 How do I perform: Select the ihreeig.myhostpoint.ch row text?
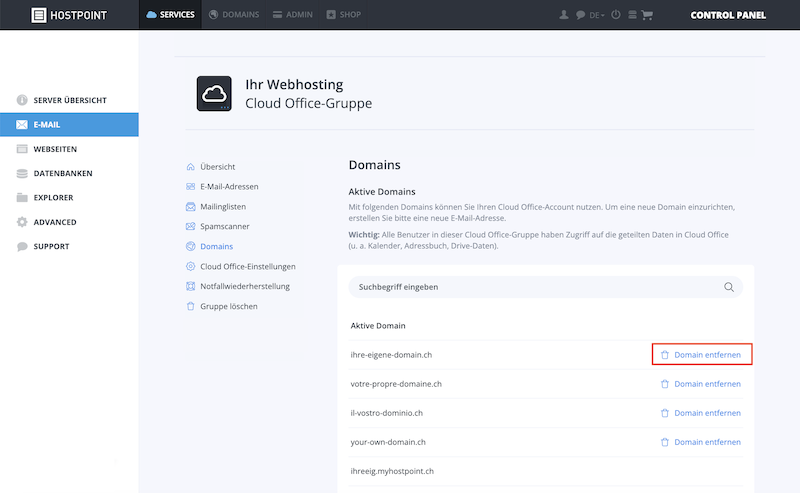pos(392,471)
